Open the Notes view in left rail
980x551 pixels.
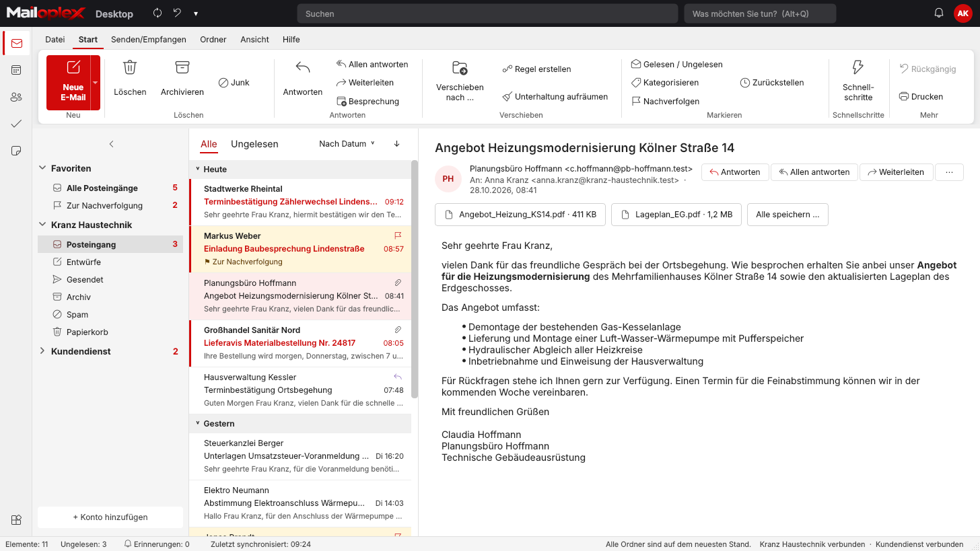pyautogui.click(x=16, y=151)
